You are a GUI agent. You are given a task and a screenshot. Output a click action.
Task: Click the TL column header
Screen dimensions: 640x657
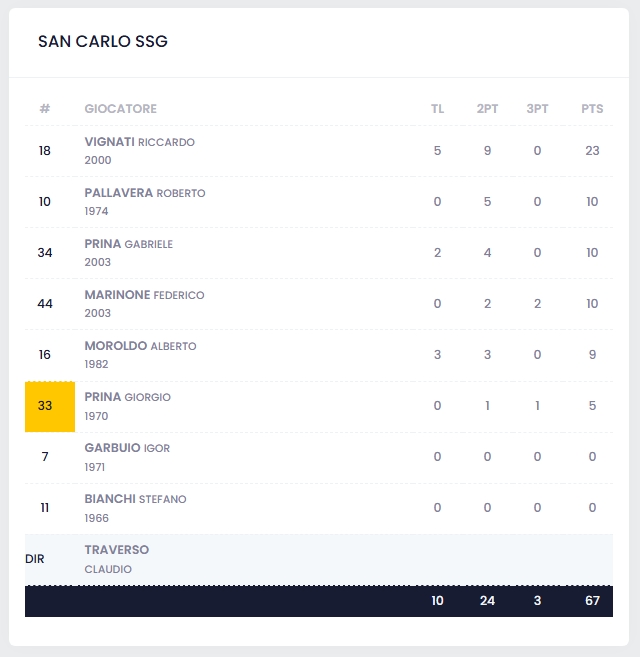pos(437,109)
